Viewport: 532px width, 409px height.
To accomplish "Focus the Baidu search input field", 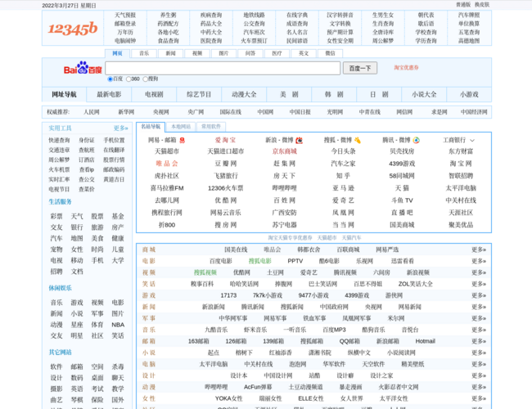I will click(x=223, y=68).
